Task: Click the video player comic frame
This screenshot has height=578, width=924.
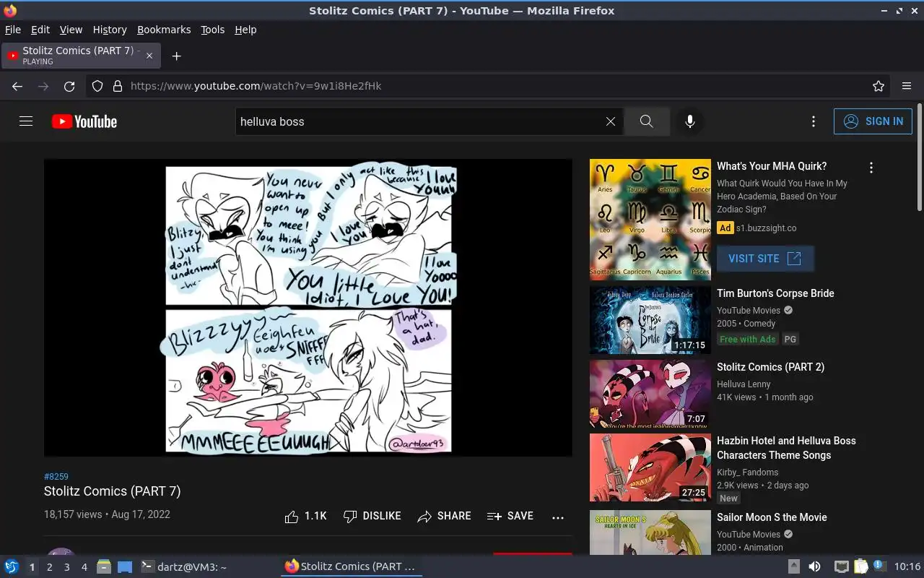Action: [x=308, y=308]
